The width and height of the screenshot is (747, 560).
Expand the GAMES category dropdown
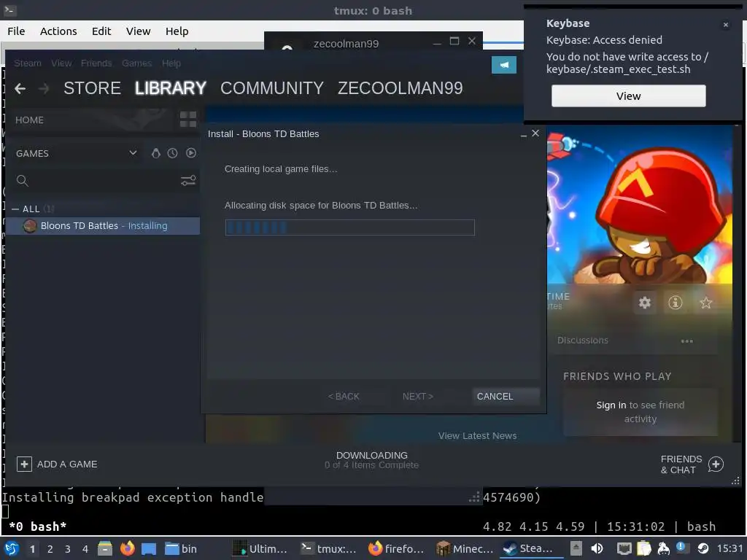133,153
